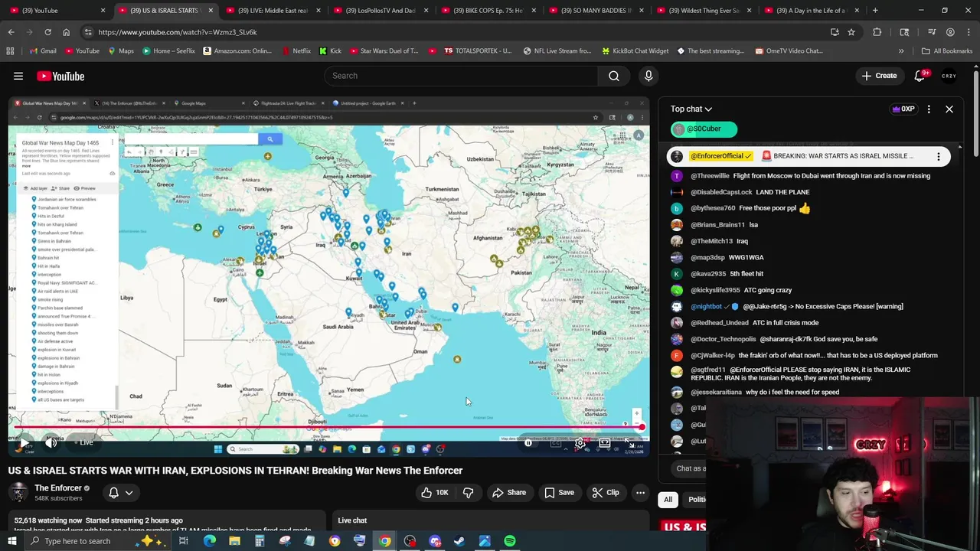This screenshot has width=980, height=551.
Task: Open the 0XP crown badge in chat header
Action: click(903, 109)
